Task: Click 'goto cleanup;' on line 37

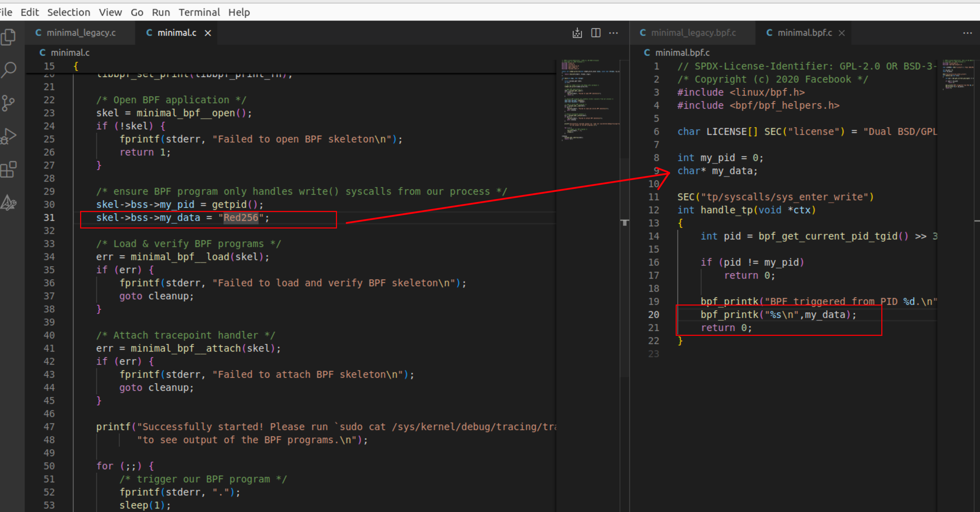Action: click(x=157, y=296)
